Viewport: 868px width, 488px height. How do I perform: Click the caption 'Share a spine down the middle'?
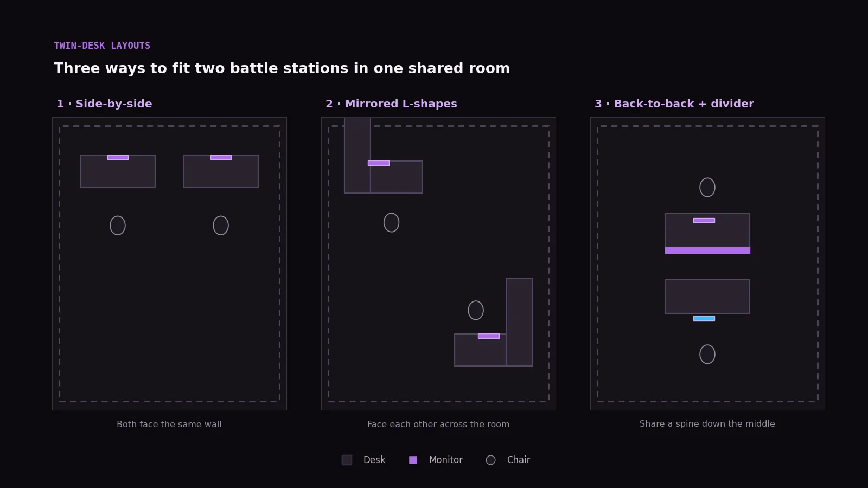pyautogui.click(x=707, y=423)
